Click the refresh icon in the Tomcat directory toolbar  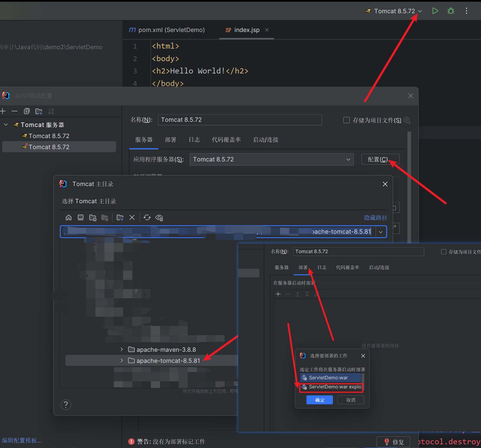[147, 218]
